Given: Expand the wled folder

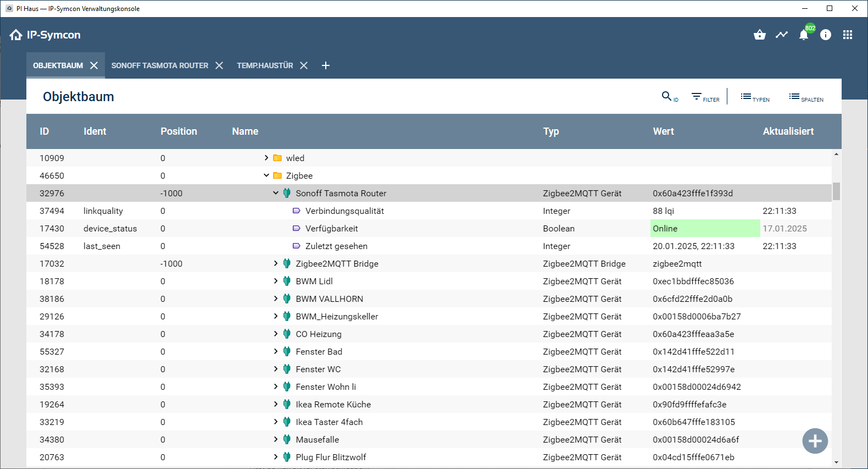Looking at the screenshot, I should pyautogui.click(x=266, y=158).
